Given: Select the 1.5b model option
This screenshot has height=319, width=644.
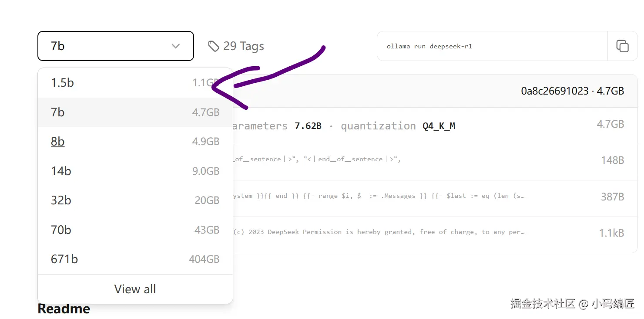Looking at the screenshot, I should click(135, 83).
